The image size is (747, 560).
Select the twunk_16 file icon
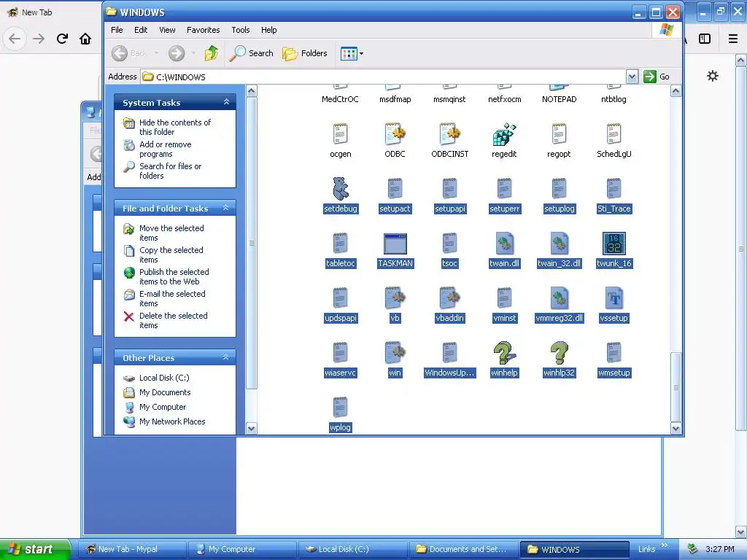pyautogui.click(x=614, y=244)
